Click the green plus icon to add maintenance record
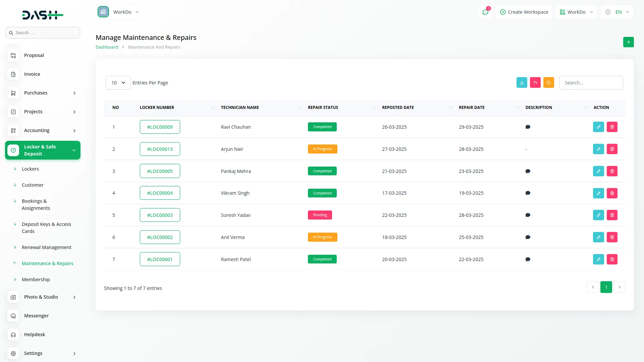 tap(628, 42)
